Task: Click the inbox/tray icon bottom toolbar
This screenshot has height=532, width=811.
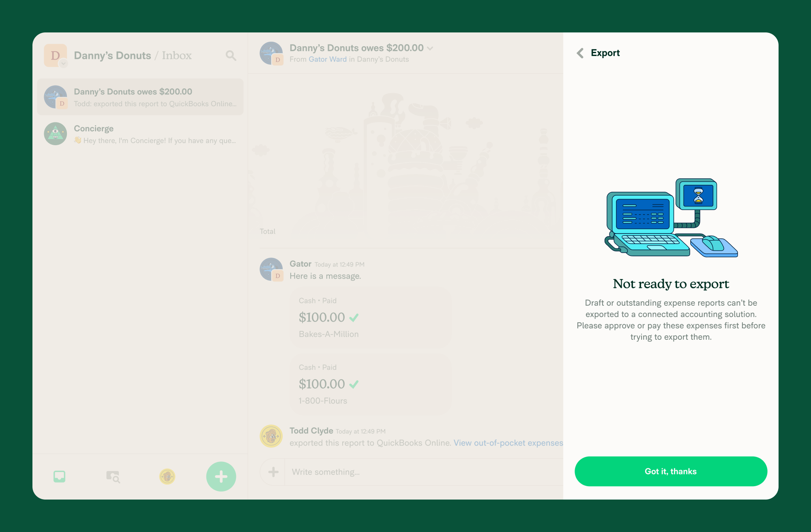Action: point(59,476)
